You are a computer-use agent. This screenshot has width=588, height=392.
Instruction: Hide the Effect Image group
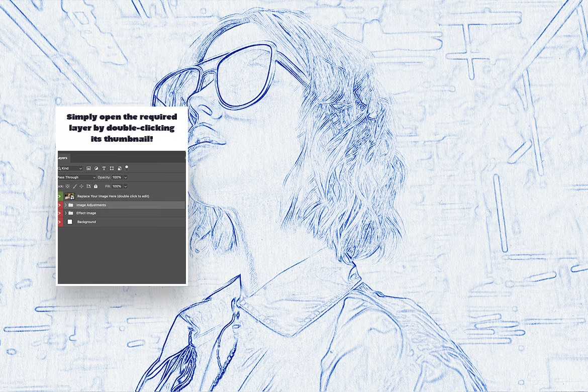click(x=59, y=213)
